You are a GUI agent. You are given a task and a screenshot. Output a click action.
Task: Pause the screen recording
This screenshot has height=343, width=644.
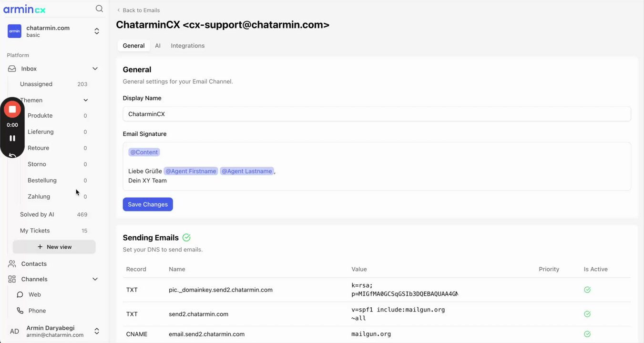12,138
